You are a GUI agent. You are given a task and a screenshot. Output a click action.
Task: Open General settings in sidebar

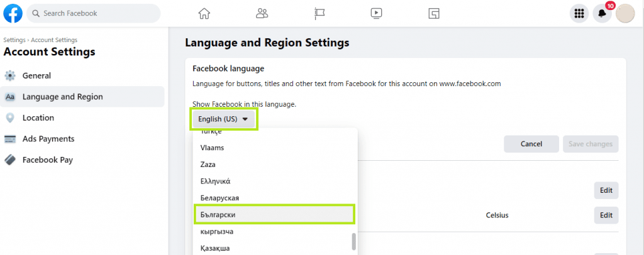(82, 75)
